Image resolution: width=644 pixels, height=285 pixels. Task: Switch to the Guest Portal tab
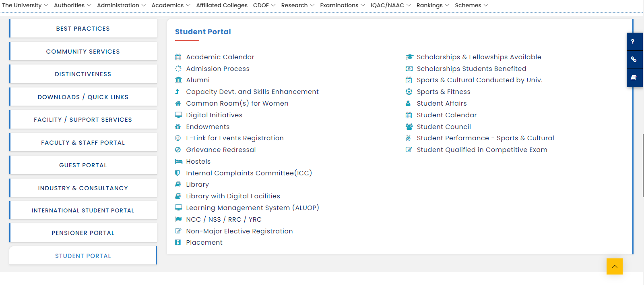tap(83, 165)
